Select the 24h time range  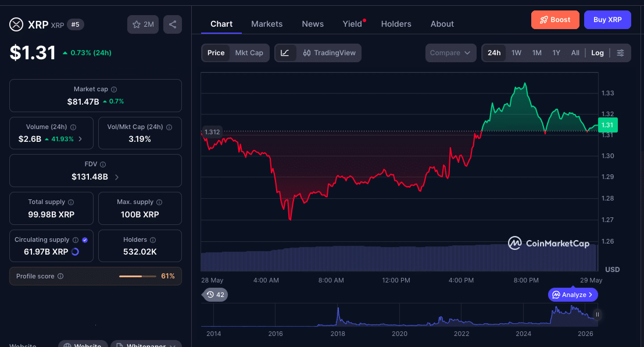click(x=494, y=53)
